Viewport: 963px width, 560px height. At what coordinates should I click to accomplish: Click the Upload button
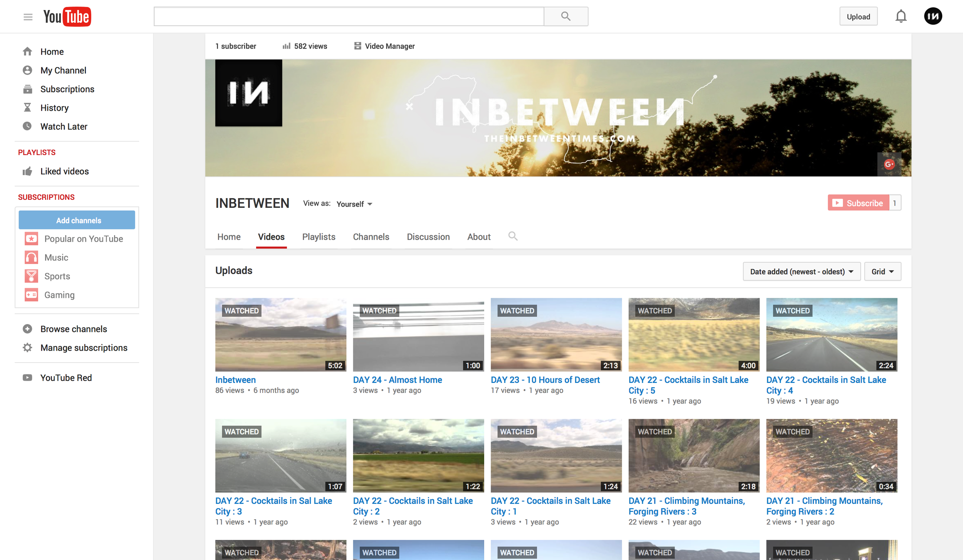[x=858, y=17]
